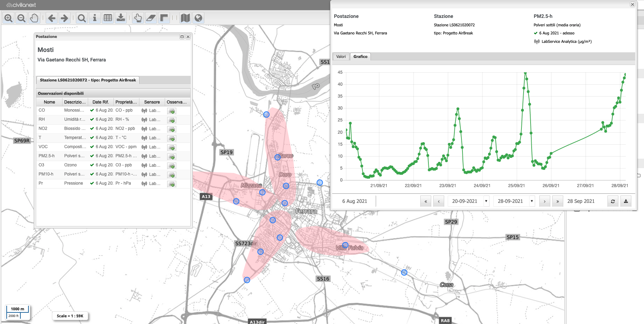Viewport: 644px width, 324px height.
Task: Select the identify info tool
Action: [x=94, y=18]
